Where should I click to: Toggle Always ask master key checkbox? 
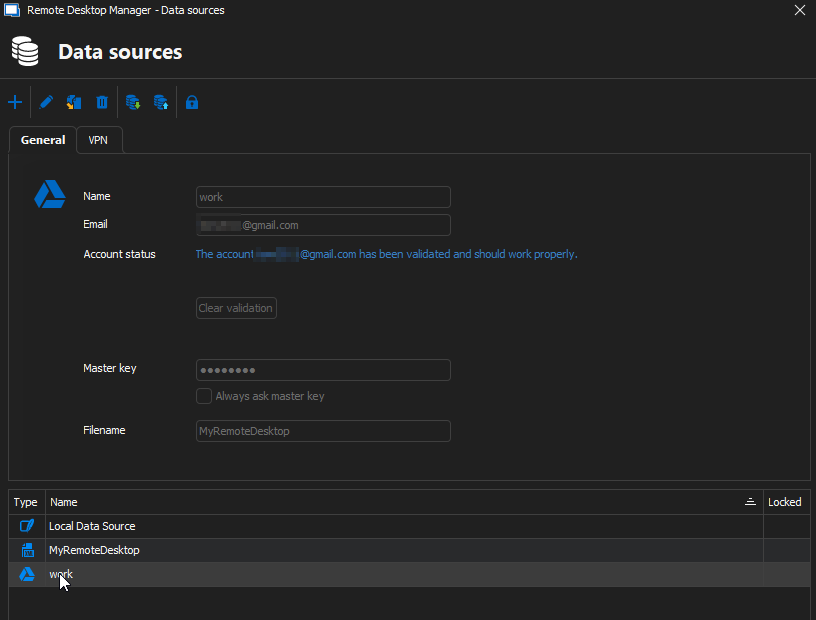204,396
